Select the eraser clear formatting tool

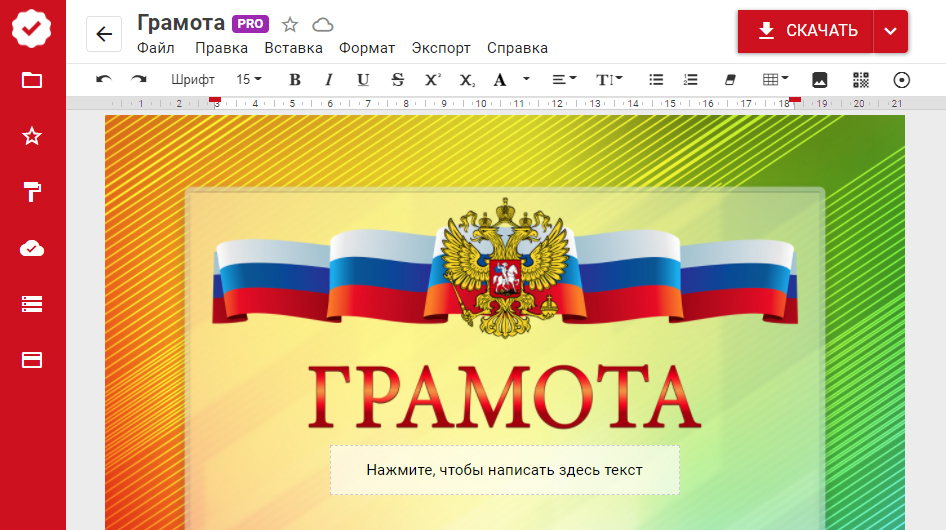click(x=728, y=80)
